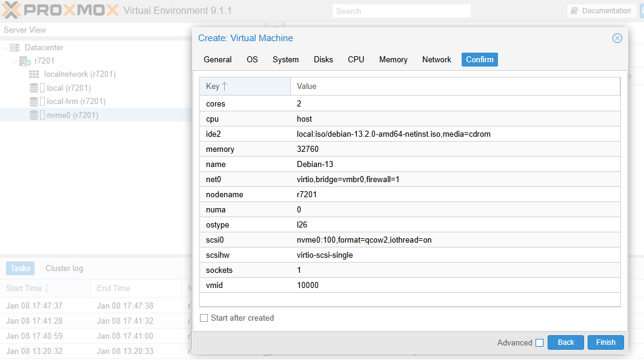Switch to the Disks tab
This screenshot has height=360, width=644.
pyautogui.click(x=323, y=60)
